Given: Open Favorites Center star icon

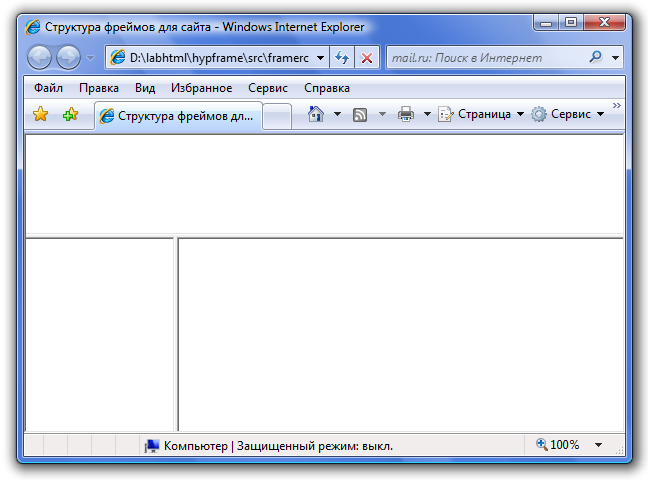Looking at the screenshot, I should point(40,114).
